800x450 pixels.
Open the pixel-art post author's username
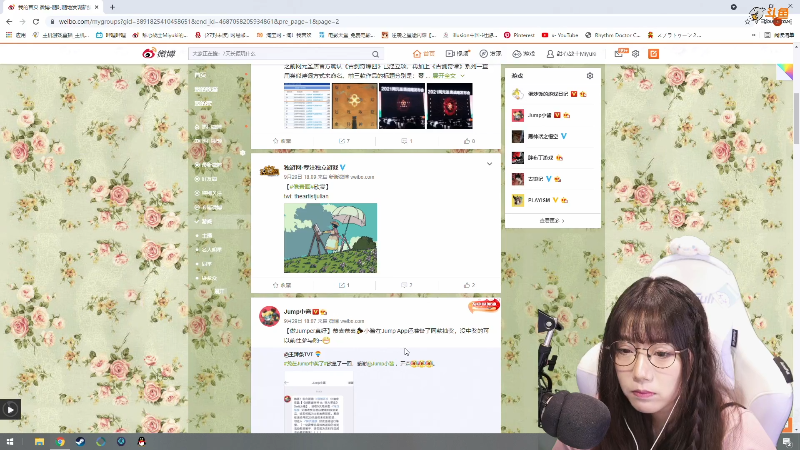tap(311, 167)
